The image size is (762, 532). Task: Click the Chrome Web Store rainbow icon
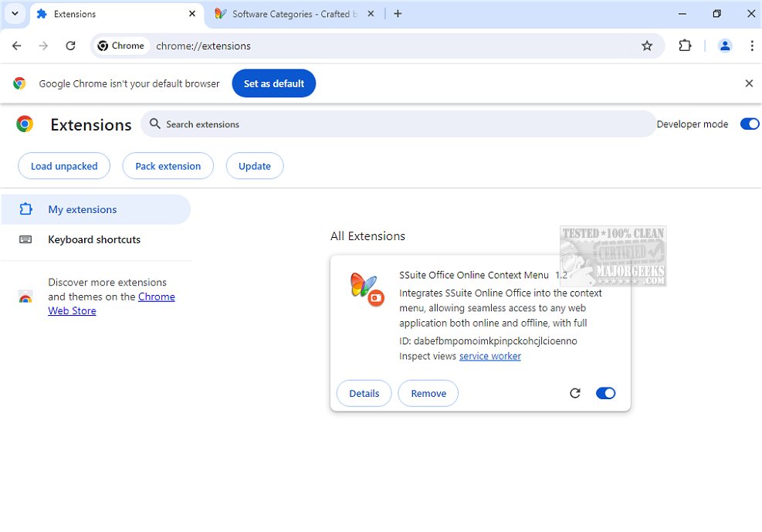(25, 296)
